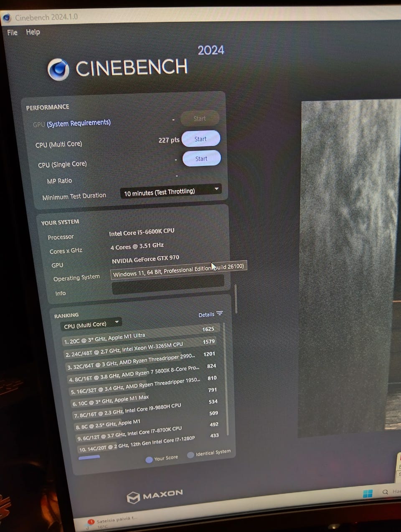Click the taskbar search icon
This screenshot has width=401, height=532.
[x=386, y=492]
